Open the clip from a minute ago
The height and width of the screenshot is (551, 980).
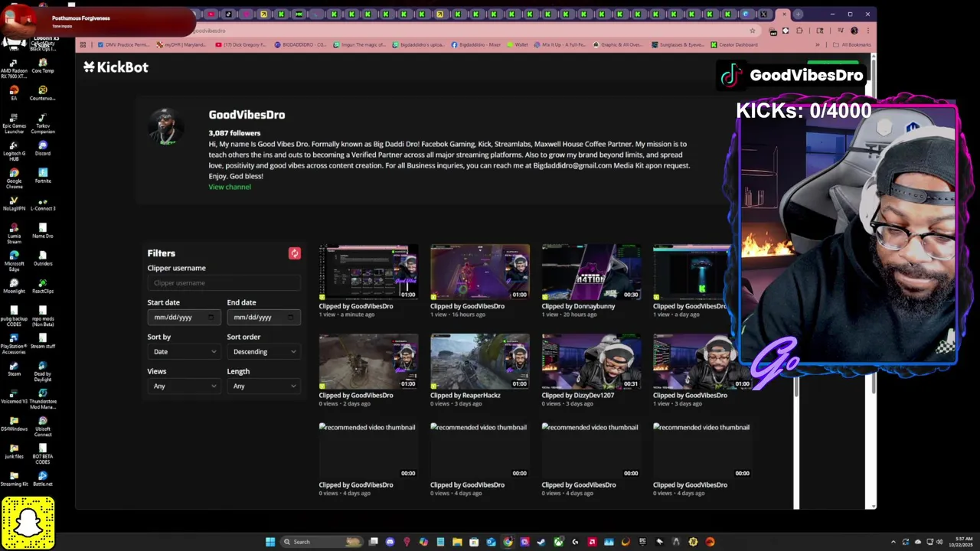tap(368, 272)
